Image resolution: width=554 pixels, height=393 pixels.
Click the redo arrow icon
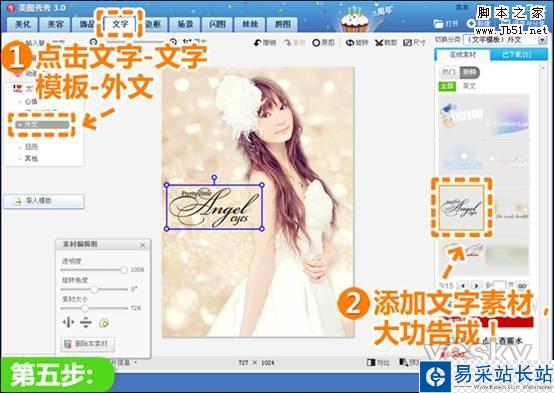tap(288, 43)
